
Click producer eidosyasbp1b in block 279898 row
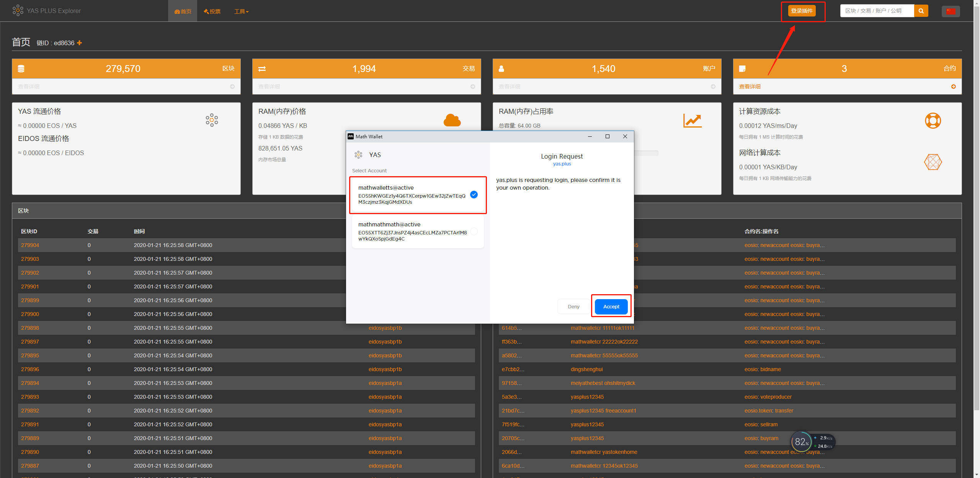385,328
